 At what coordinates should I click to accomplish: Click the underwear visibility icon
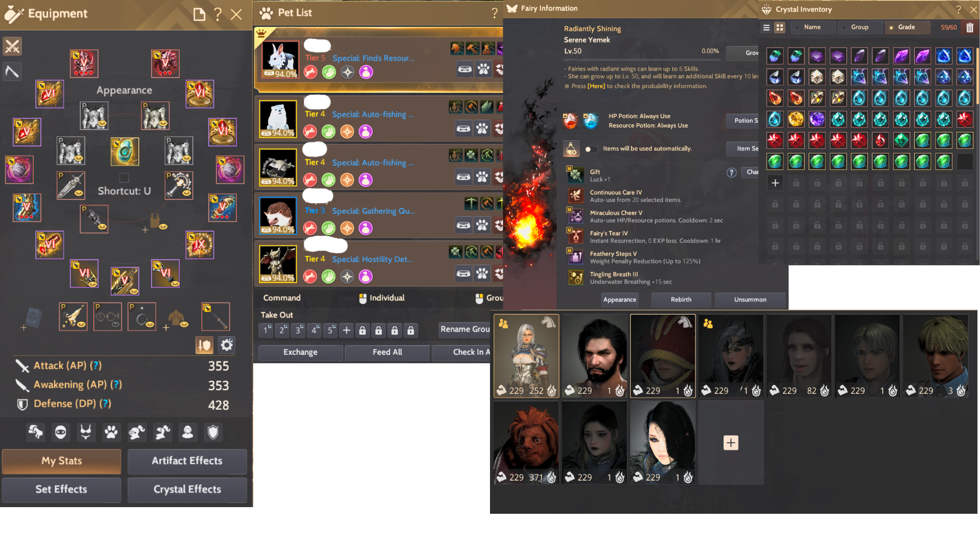85,433
